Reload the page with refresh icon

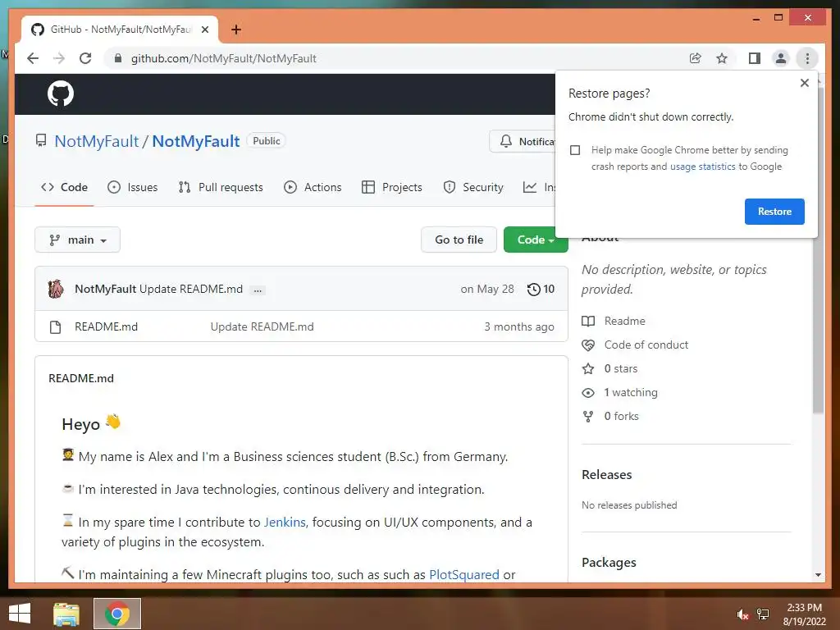(85, 58)
